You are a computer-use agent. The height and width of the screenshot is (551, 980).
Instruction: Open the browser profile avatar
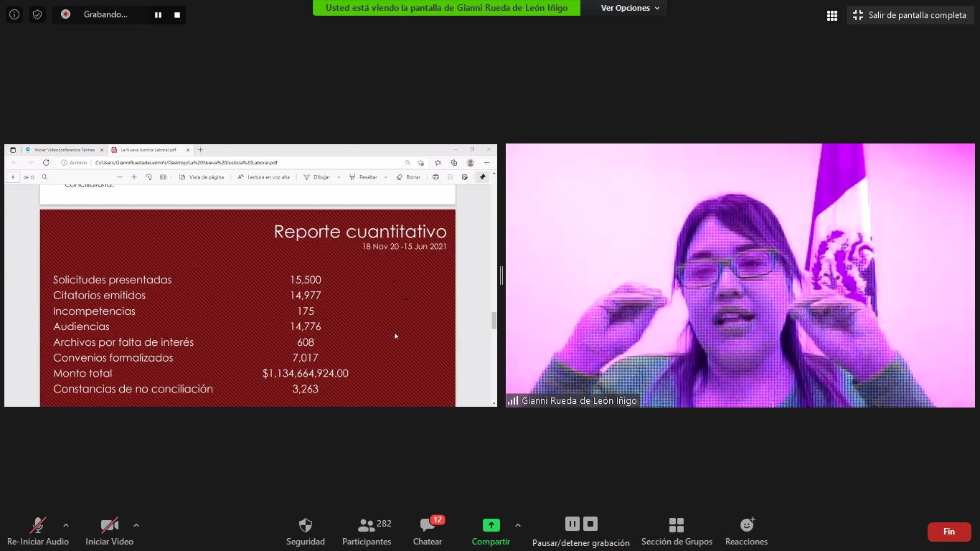[470, 163]
